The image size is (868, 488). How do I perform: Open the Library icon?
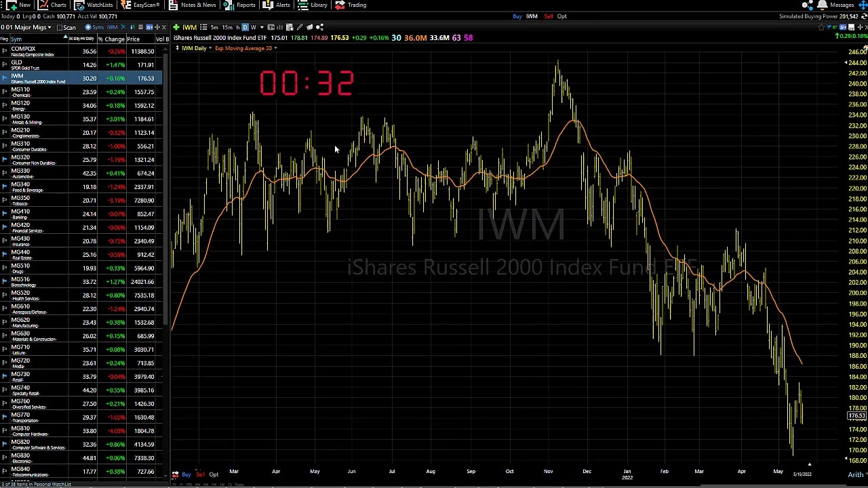click(x=302, y=5)
